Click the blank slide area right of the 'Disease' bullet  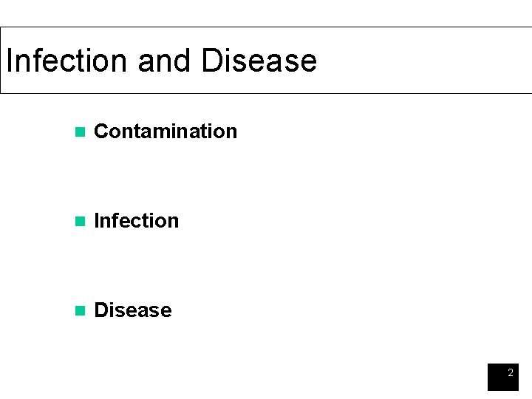pos(332,310)
